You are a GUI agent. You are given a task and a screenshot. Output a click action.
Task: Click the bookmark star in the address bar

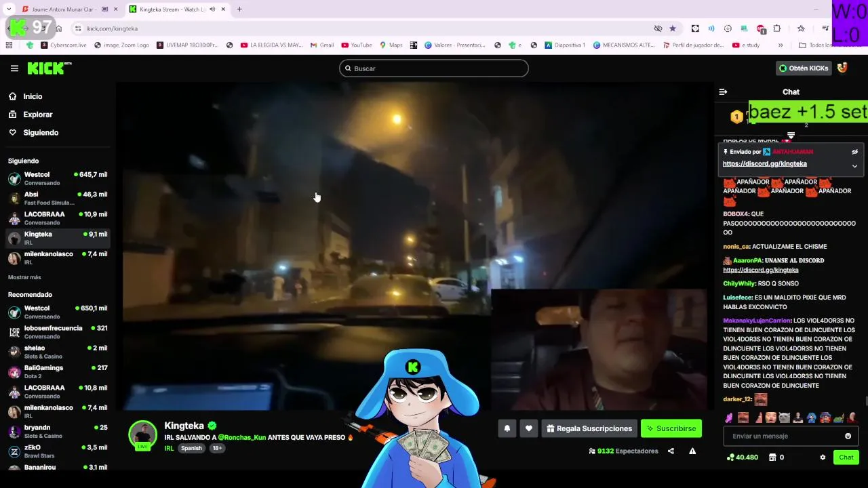(x=673, y=28)
